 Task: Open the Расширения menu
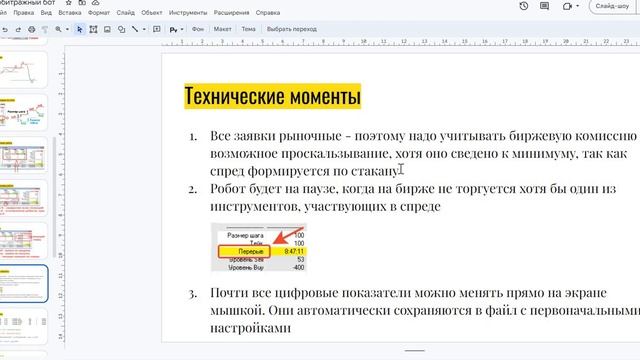231,13
